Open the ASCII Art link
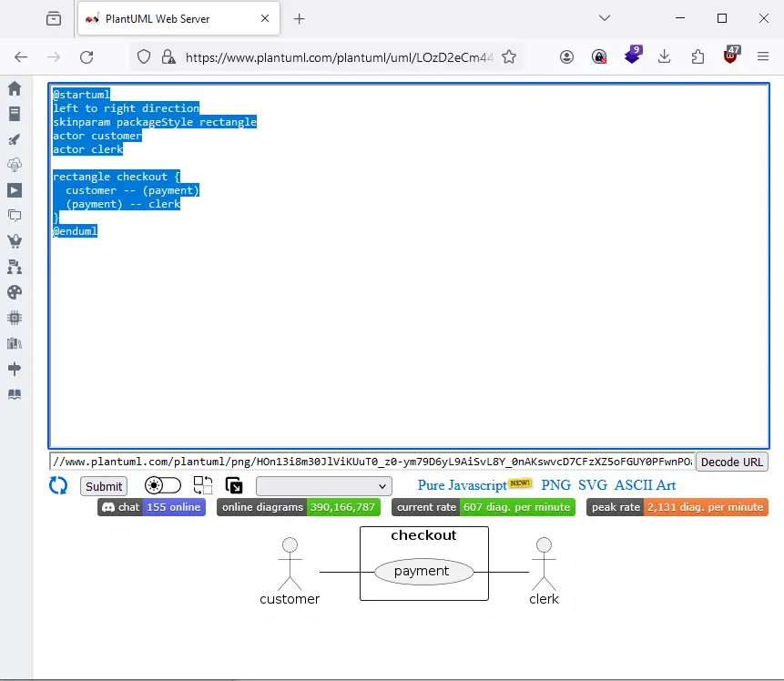784x681 pixels. [645, 485]
